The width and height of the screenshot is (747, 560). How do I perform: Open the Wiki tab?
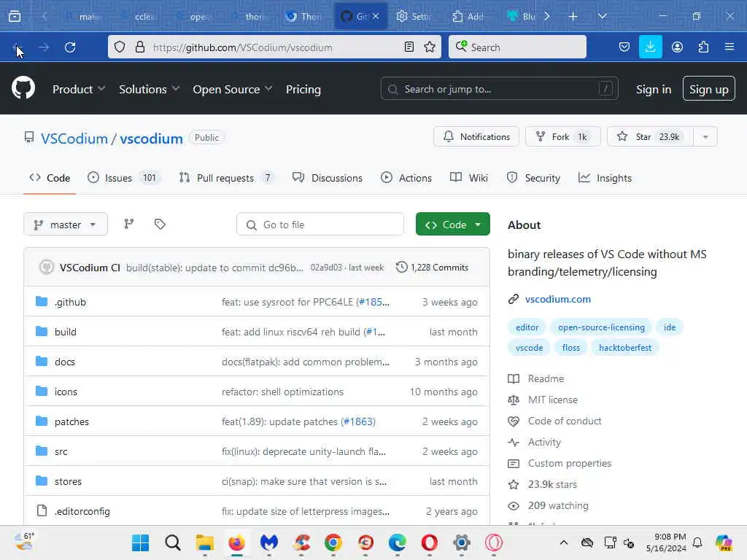[469, 178]
